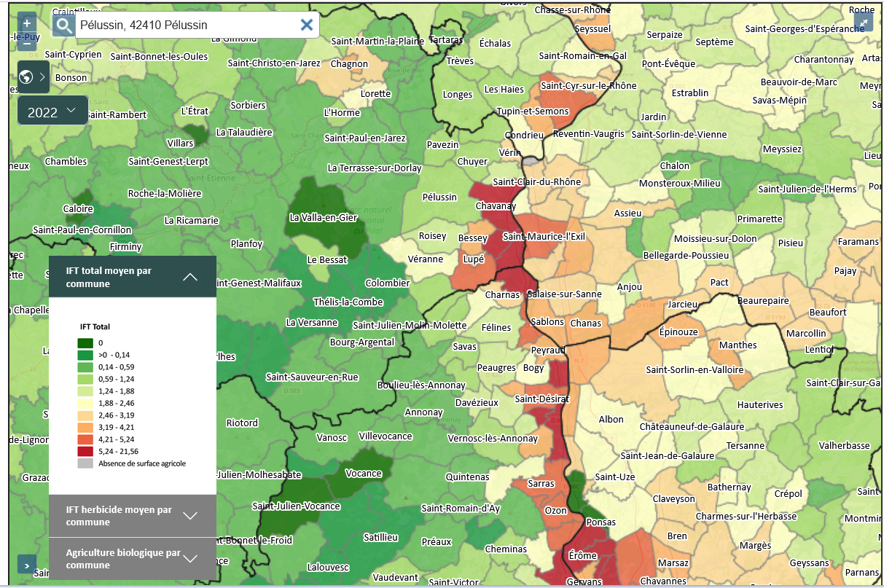Switch to Agriculture biologique par commune

(122, 559)
